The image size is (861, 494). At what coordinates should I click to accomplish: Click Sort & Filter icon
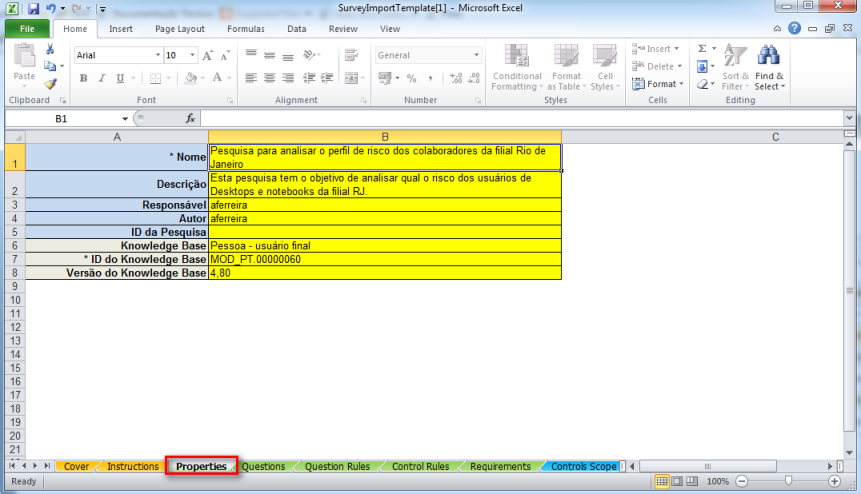click(735, 68)
